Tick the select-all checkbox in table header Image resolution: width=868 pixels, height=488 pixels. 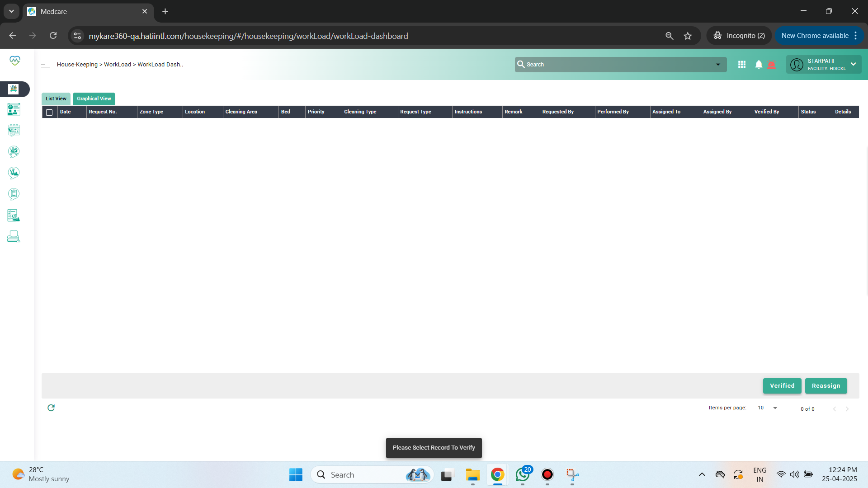(49, 112)
